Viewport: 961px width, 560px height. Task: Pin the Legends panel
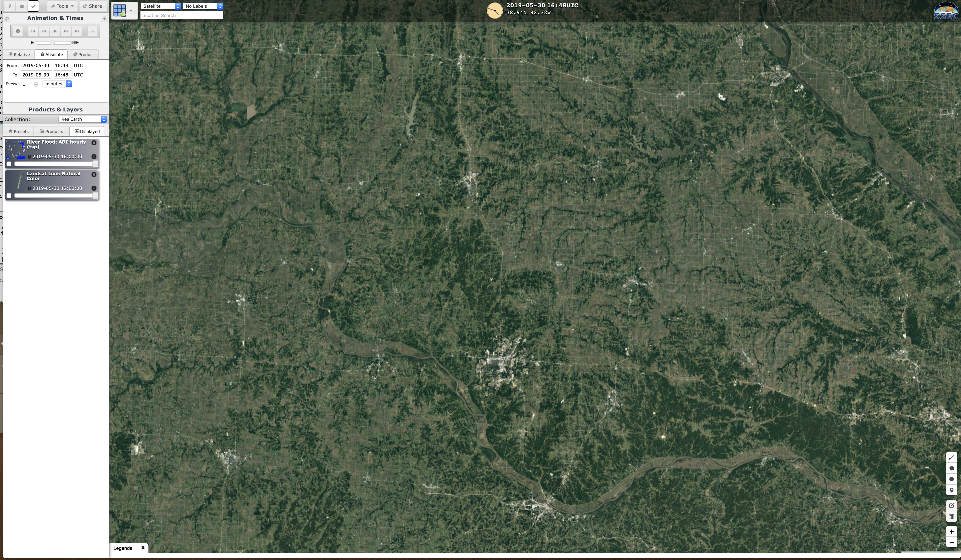[143, 548]
